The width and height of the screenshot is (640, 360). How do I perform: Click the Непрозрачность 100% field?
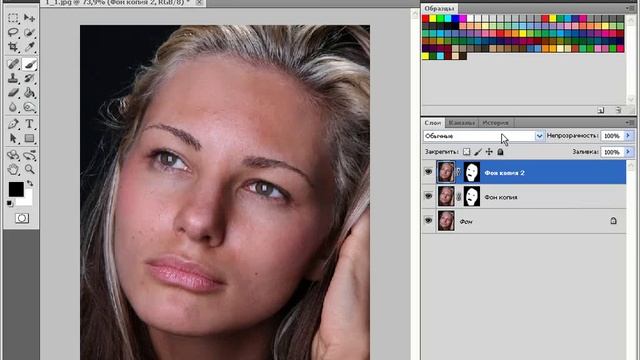click(x=612, y=136)
